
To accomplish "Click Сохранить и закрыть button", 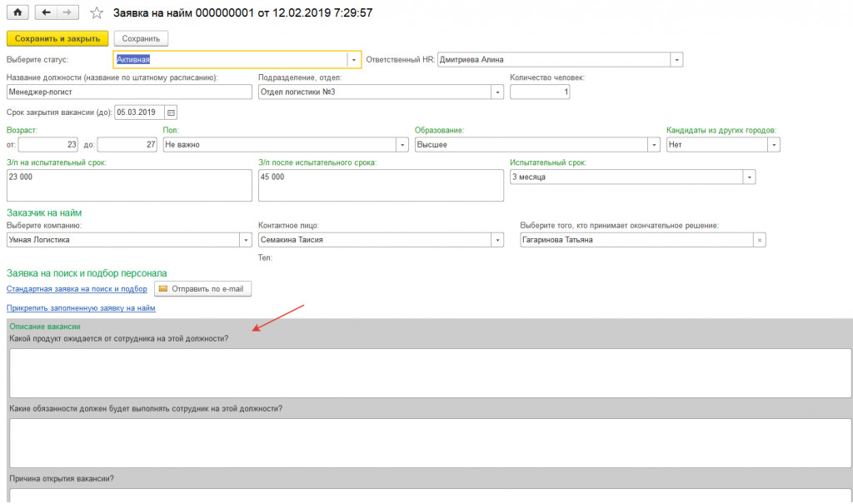I will 57,38.
